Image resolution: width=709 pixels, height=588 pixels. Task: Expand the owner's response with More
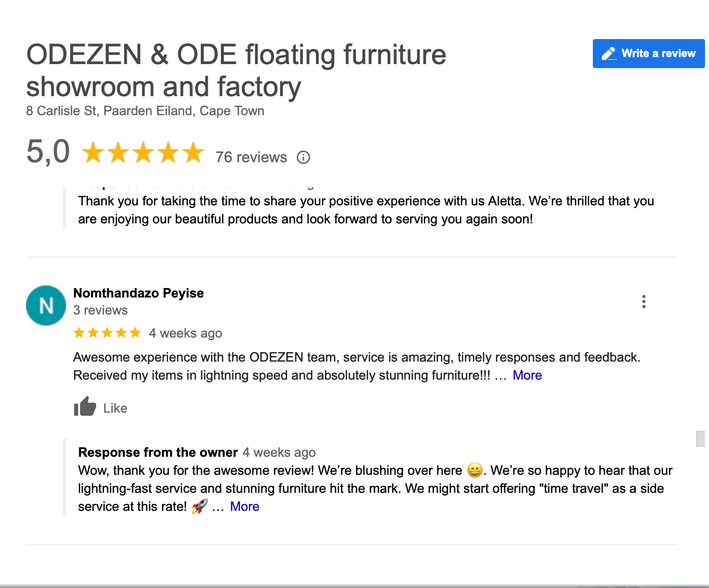point(244,506)
